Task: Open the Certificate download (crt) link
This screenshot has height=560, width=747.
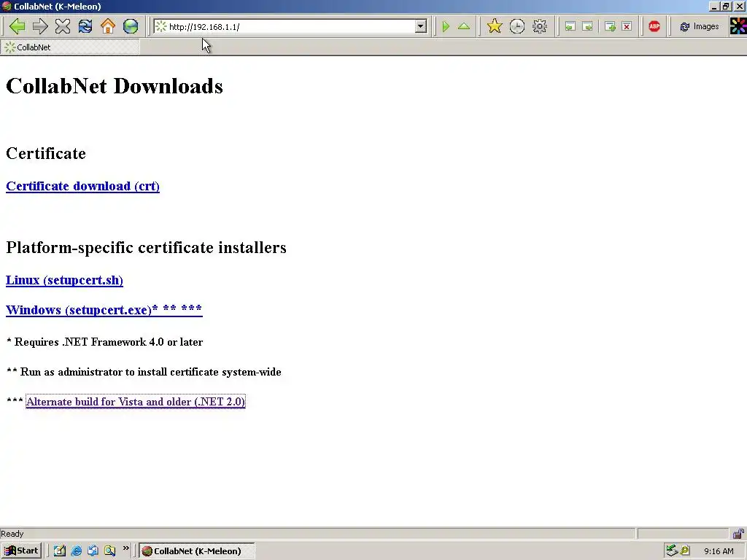Action: (x=82, y=186)
